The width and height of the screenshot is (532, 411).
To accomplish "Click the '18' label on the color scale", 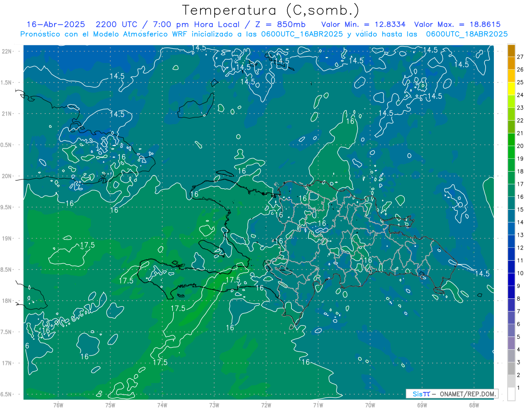I will [520, 171].
